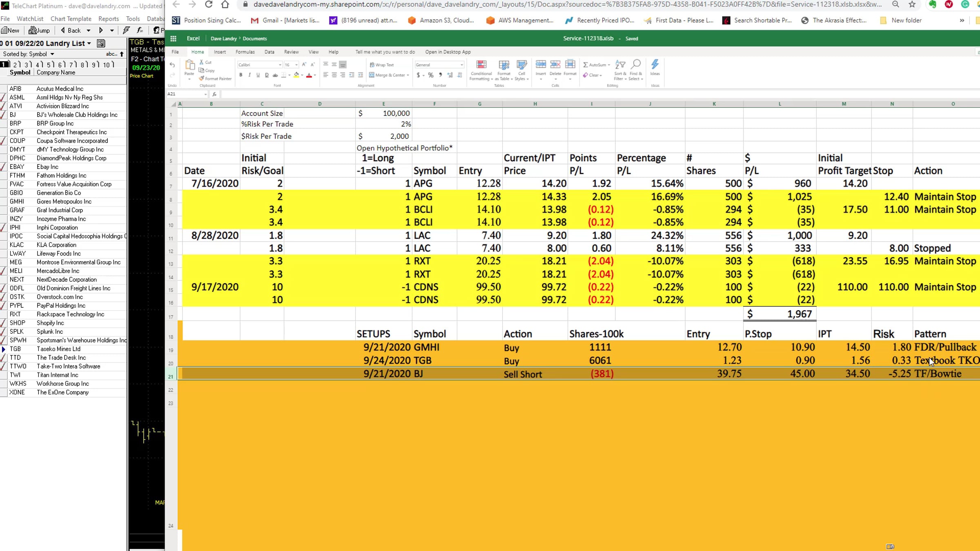980x551 pixels.
Task: Toggle the flag checkbox for SHOP
Action: coord(3,323)
